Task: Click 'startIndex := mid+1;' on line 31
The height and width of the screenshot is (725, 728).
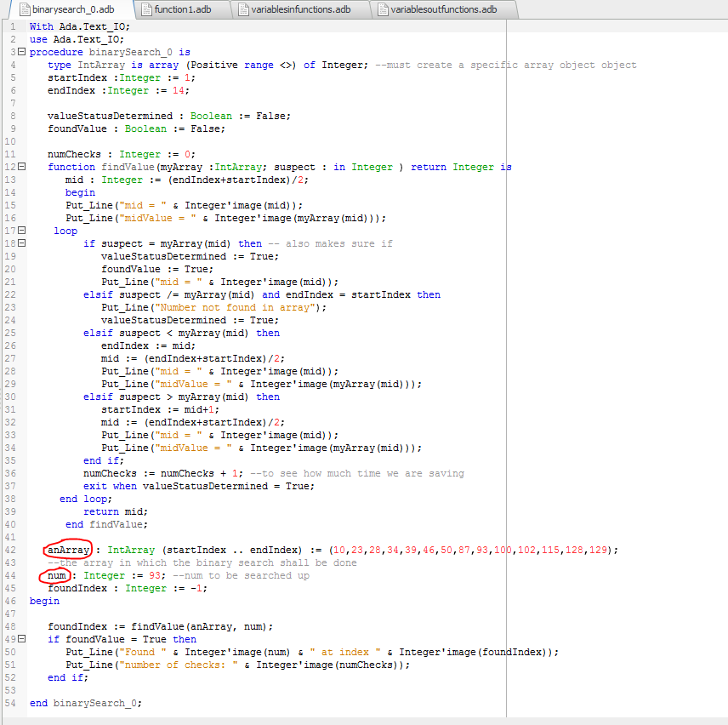Action: coord(160,409)
